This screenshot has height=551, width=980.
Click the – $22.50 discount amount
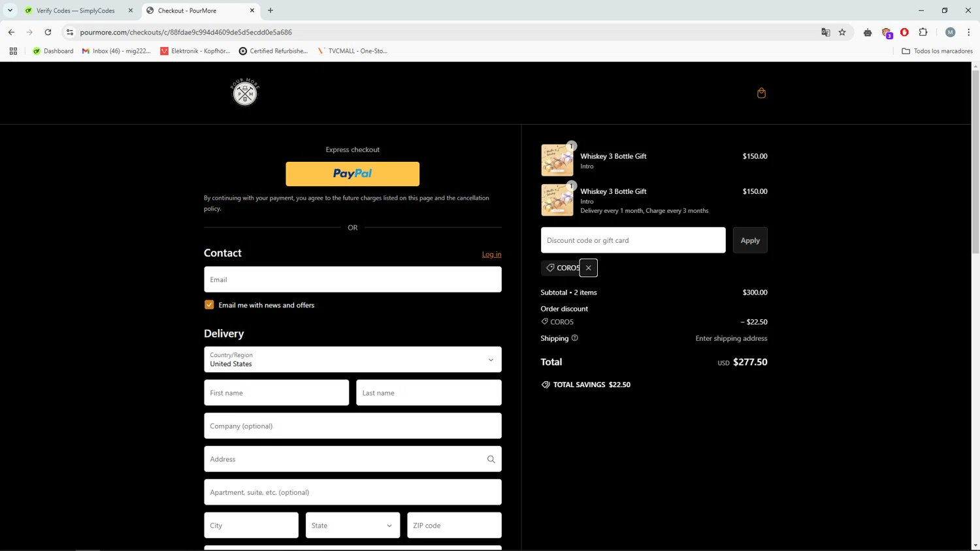pyautogui.click(x=754, y=322)
